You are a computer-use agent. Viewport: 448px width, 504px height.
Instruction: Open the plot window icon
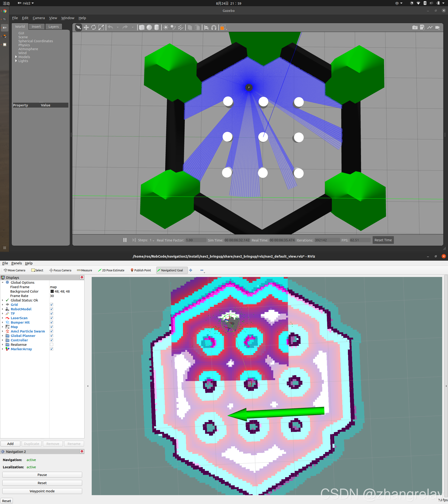point(430,27)
